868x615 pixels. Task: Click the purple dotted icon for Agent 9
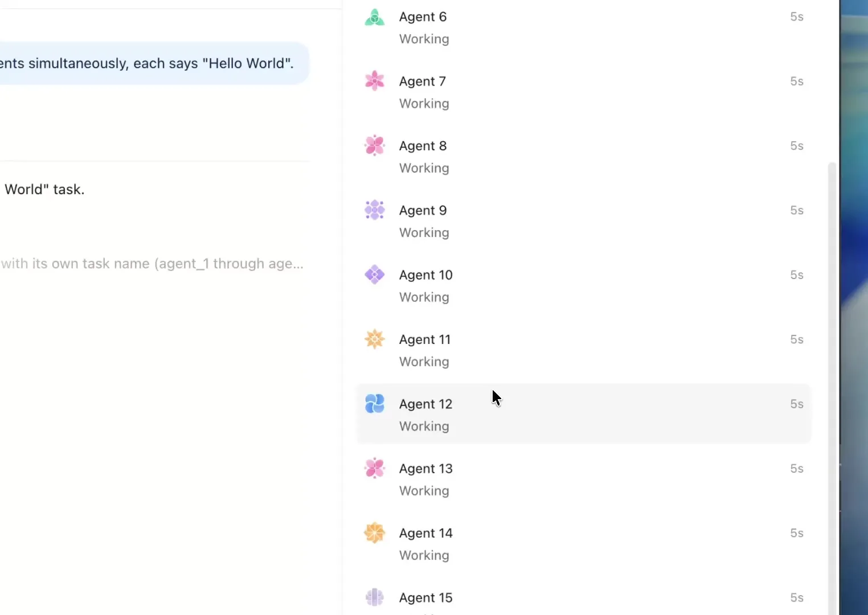(x=375, y=210)
